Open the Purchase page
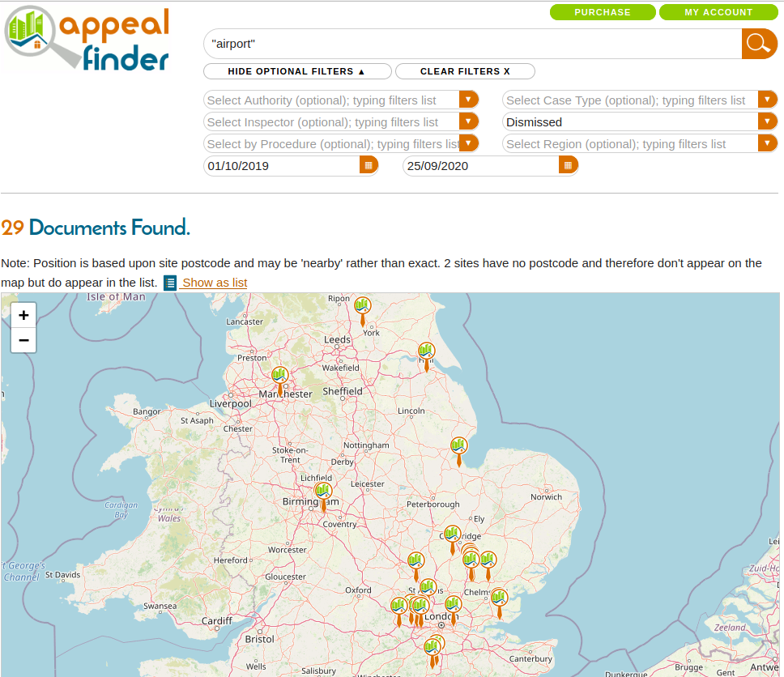 602,12
